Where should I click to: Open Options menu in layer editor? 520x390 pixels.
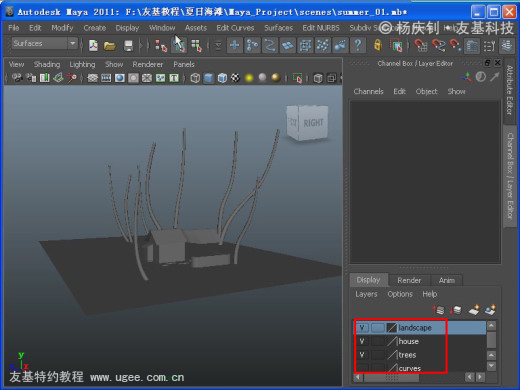[400, 294]
